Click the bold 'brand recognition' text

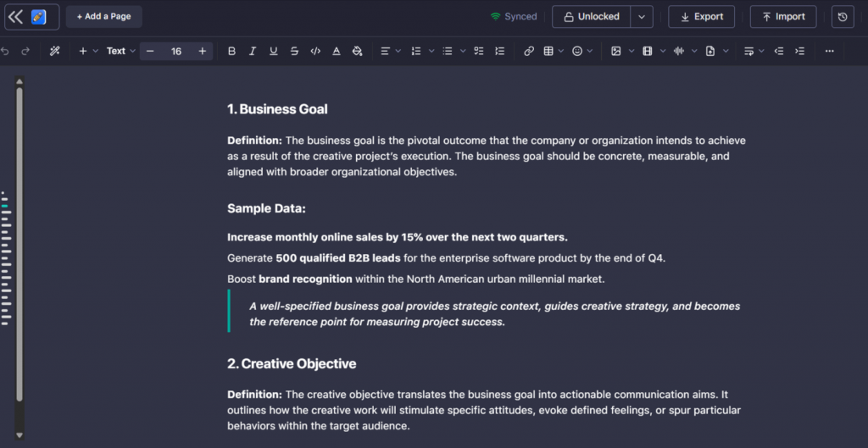tap(305, 279)
